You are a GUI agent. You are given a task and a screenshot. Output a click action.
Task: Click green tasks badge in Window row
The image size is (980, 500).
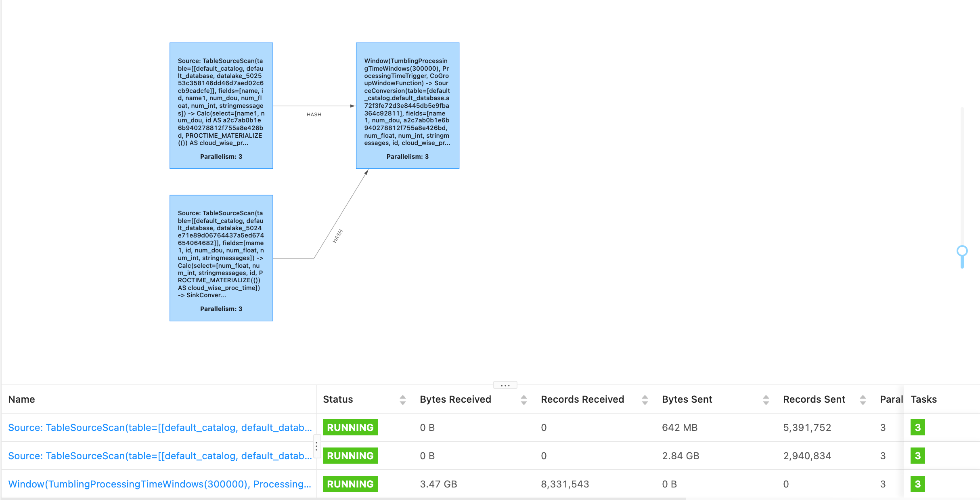(x=917, y=484)
